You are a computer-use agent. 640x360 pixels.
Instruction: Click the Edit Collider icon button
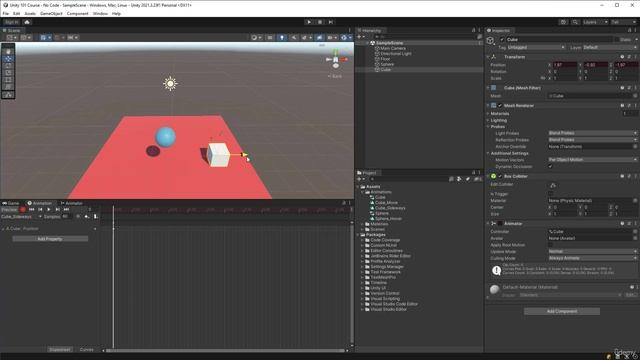553,185
